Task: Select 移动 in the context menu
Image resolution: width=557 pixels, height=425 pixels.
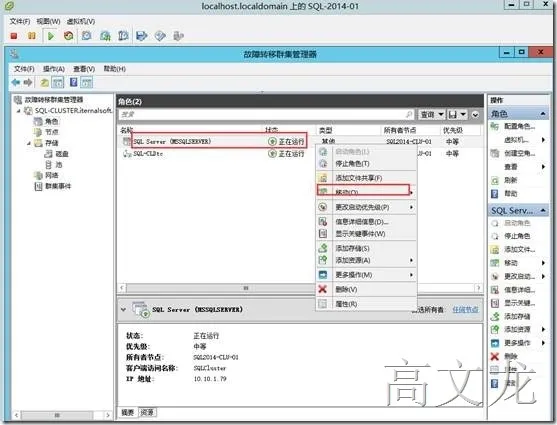Action: click(364, 192)
